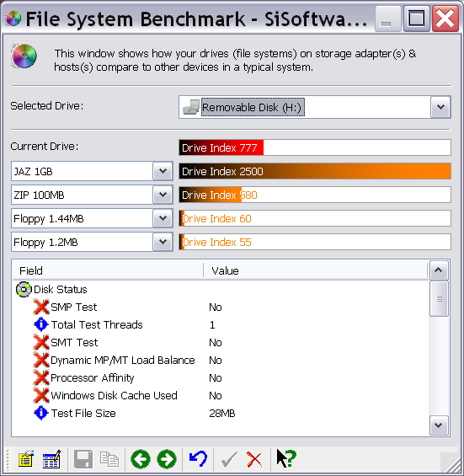Open the JAZ 1GB reference dropdown
This screenshot has width=464, height=476.
pyautogui.click(x=163, y=171)
